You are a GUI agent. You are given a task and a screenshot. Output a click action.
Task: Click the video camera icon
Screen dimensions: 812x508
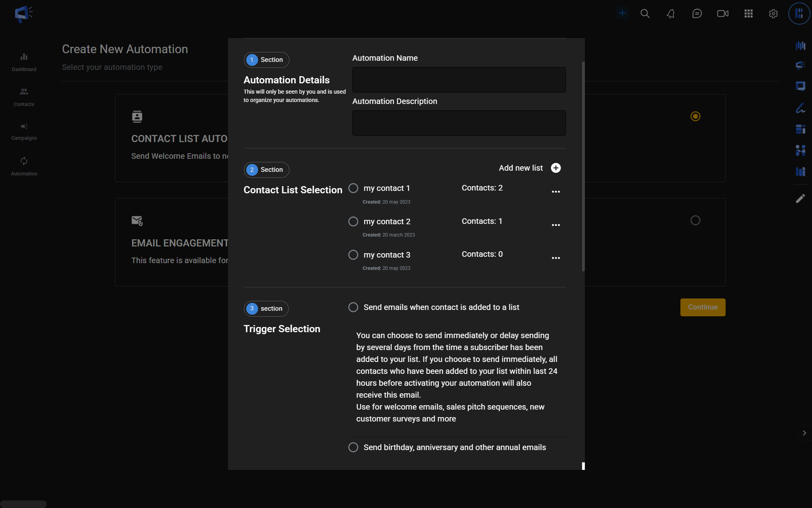tap(722, 13)
